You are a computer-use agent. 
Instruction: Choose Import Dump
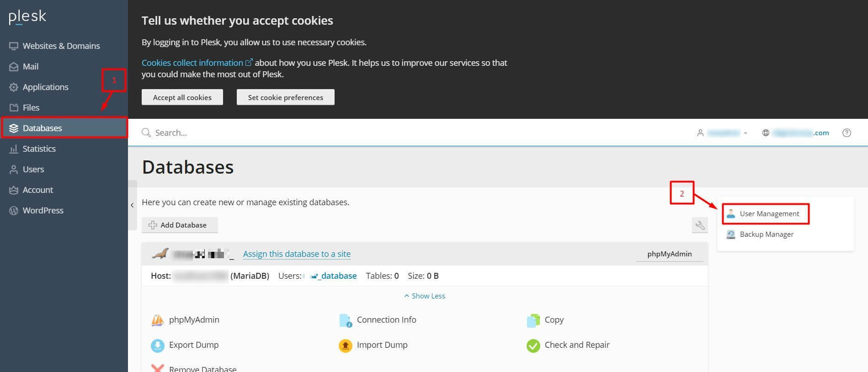tap(382, 345)
